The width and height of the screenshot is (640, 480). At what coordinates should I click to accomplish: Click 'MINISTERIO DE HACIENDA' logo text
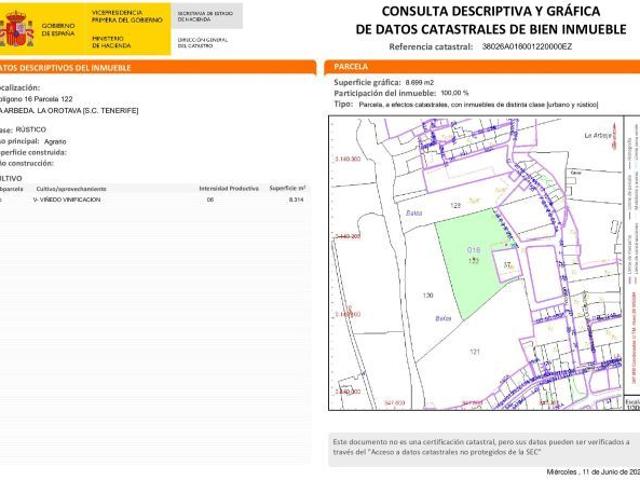(111, 42)
